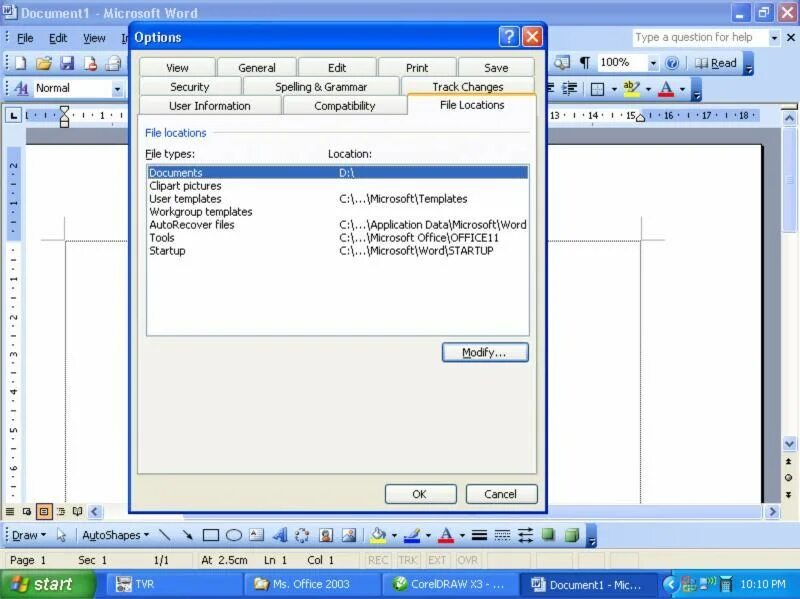The image size is (800, 599).
Task: Select the Oval drawing tool
Action: [234, 535]
